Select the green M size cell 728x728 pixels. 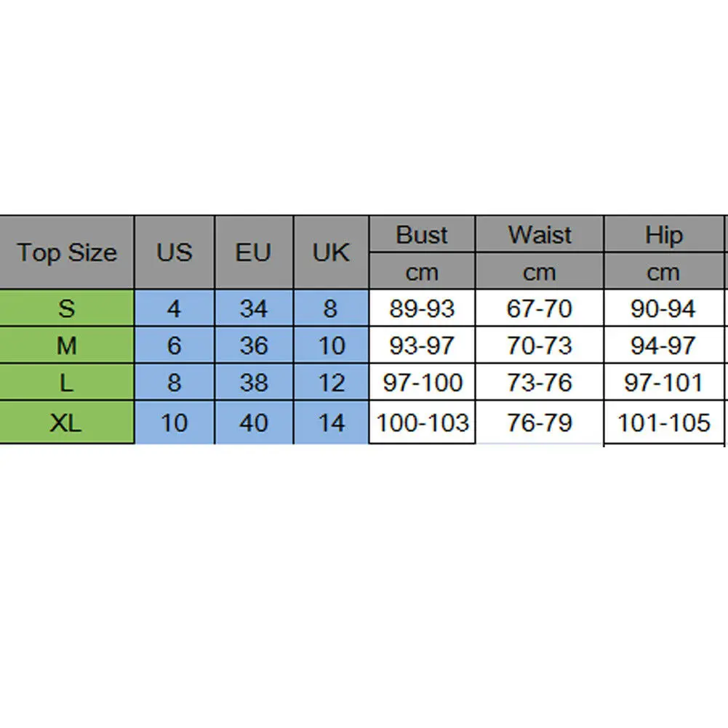pos(67,345)
